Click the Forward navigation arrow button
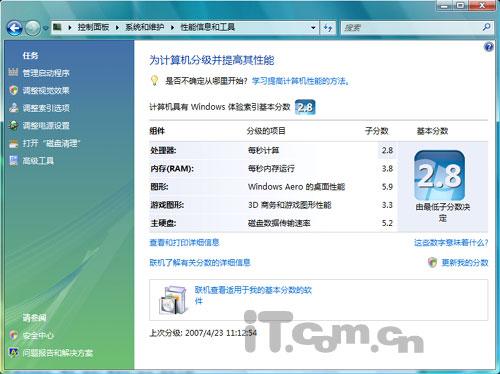Screen dimensions: 500x374 (33, 28)
